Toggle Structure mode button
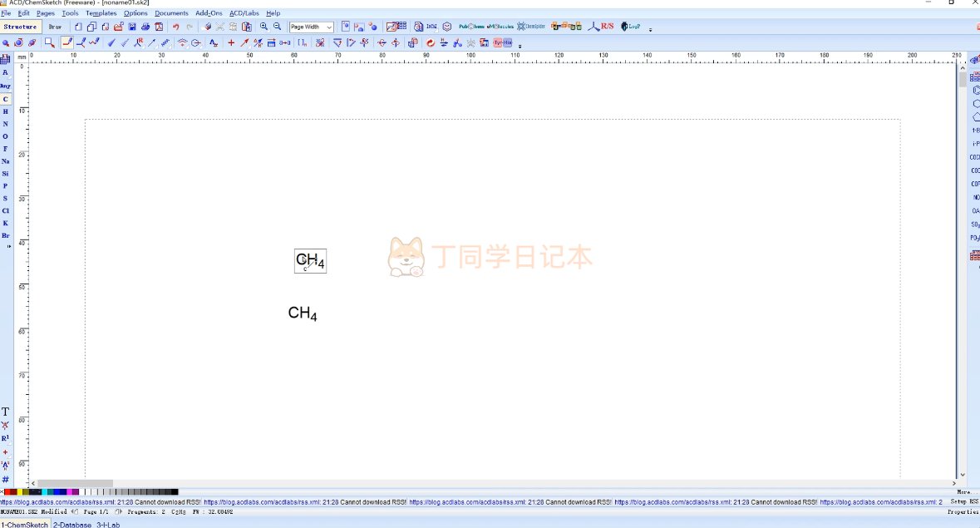980x528 pixels. [20, 27]
